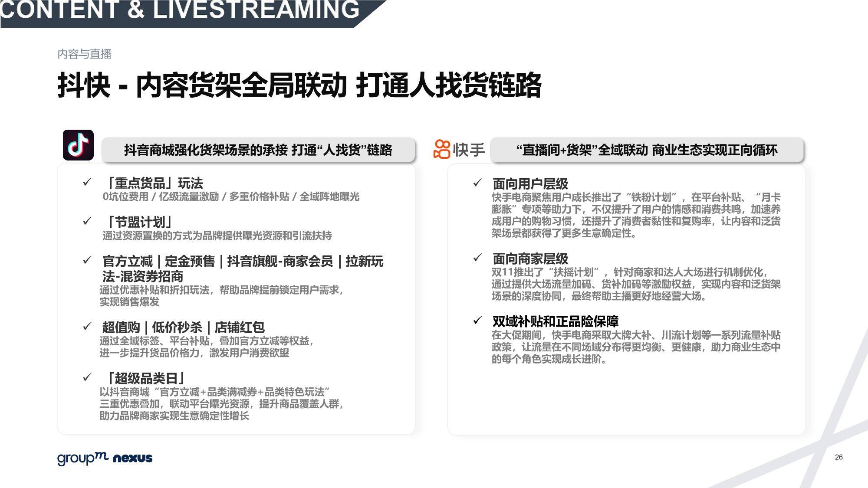Select text 通过提供大场流量加码、货补加码
868x488 pixels.
click(x=636, y=285)
